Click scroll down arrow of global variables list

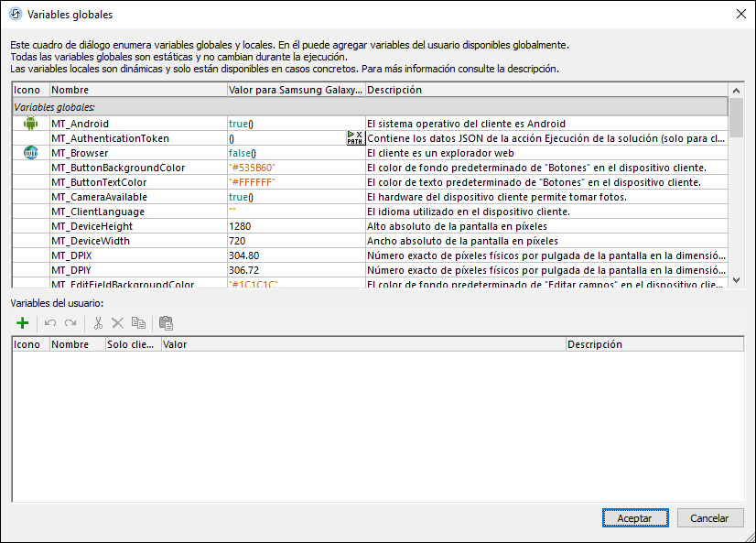click(736, 280)
